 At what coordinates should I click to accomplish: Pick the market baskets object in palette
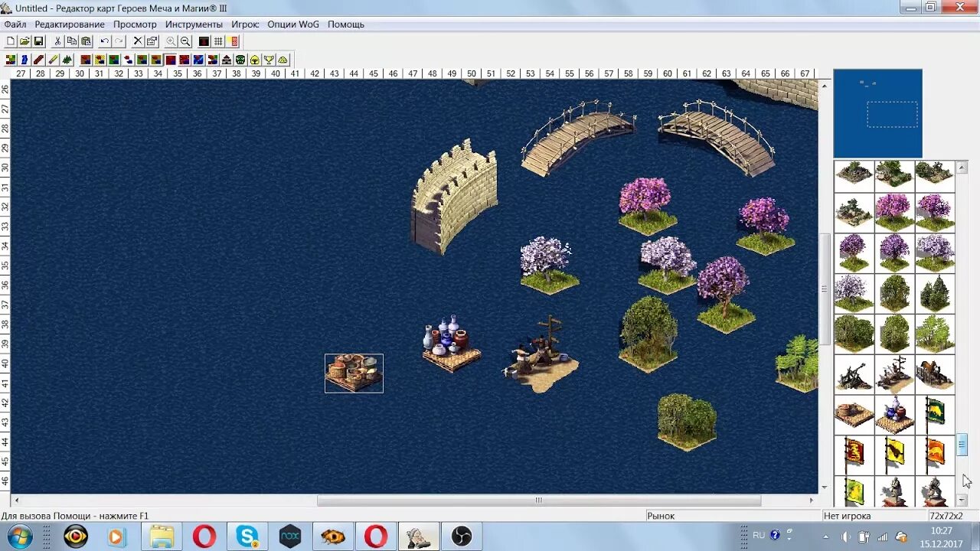click(854, 413)
